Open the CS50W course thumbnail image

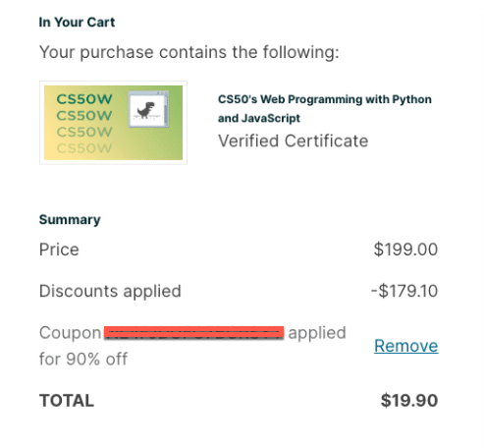pos(113,123)
